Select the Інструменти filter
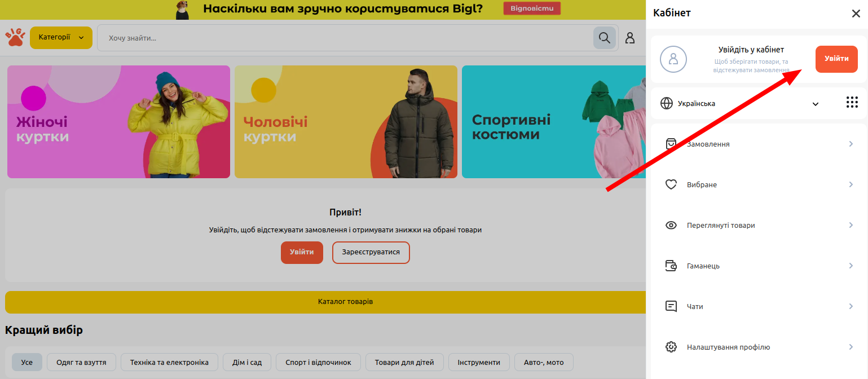Screen dimensions: 868x379 tap(479, 362)
